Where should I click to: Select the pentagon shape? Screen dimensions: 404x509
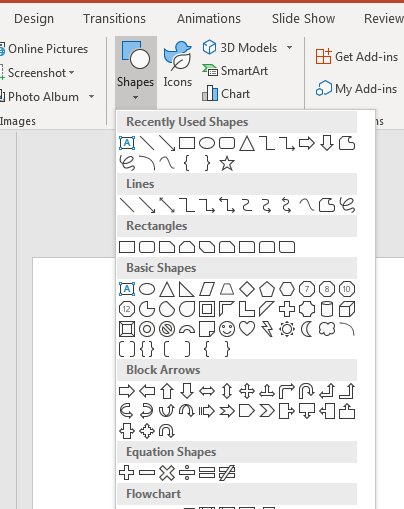click(x=267, y=289)
